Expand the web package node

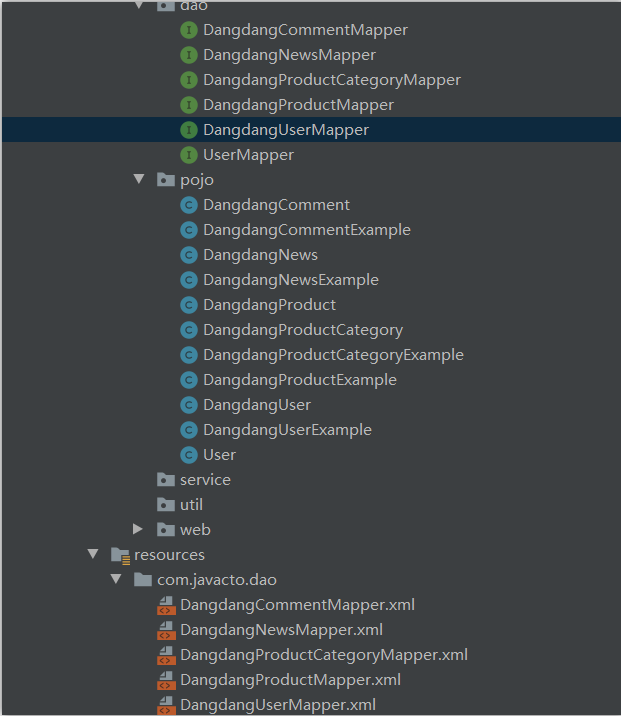tap(137, 529)
